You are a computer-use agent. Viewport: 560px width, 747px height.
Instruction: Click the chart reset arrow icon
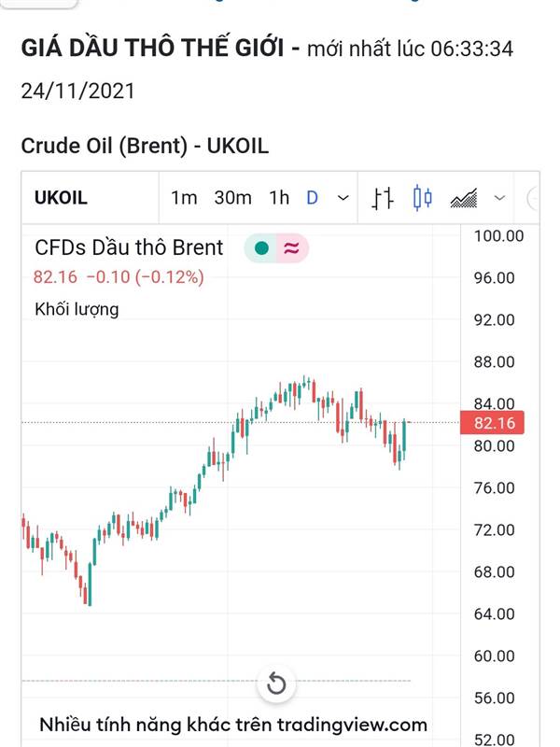(x=276, y=684)
